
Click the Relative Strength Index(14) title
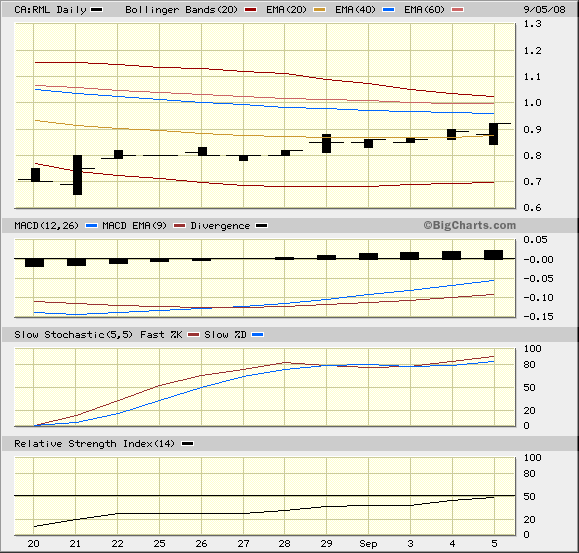pyautogui.click(x=94, y=444)
